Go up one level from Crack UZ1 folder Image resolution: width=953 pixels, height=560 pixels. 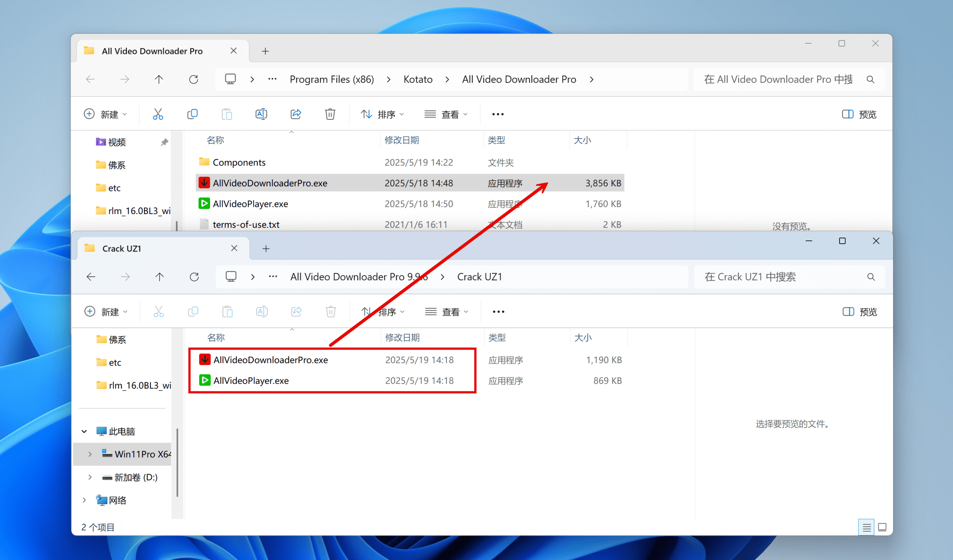click(x=159, y=277)
